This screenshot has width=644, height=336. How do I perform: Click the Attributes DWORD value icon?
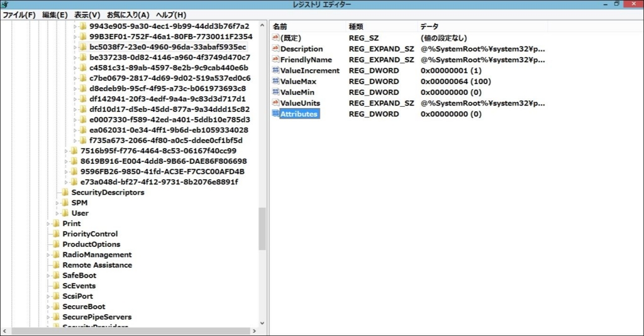pos(275,114)
